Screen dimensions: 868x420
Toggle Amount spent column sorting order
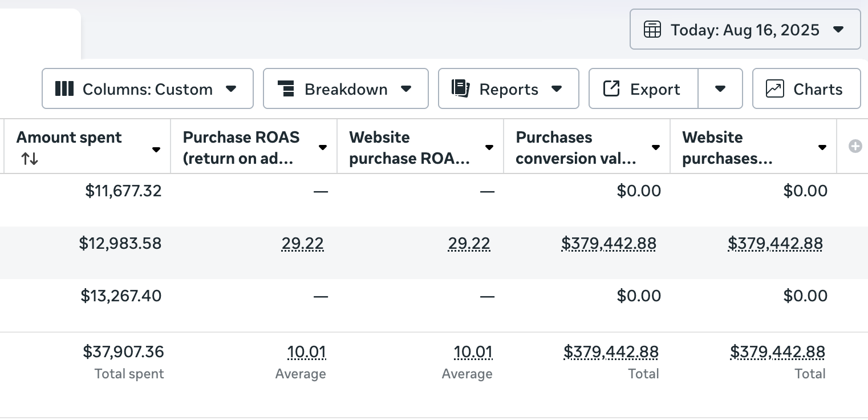pyautogui.click(x=29, y=159)
